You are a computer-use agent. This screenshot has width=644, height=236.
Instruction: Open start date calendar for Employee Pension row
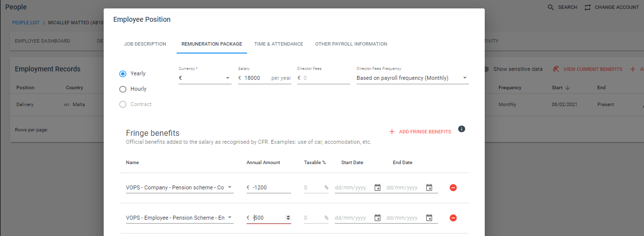click(378, 218)
